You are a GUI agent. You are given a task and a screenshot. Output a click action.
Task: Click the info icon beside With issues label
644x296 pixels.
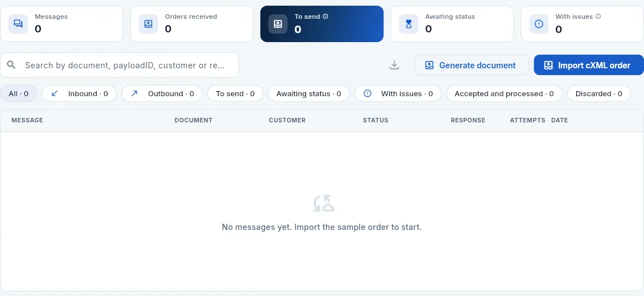click(x=598, y=17)
